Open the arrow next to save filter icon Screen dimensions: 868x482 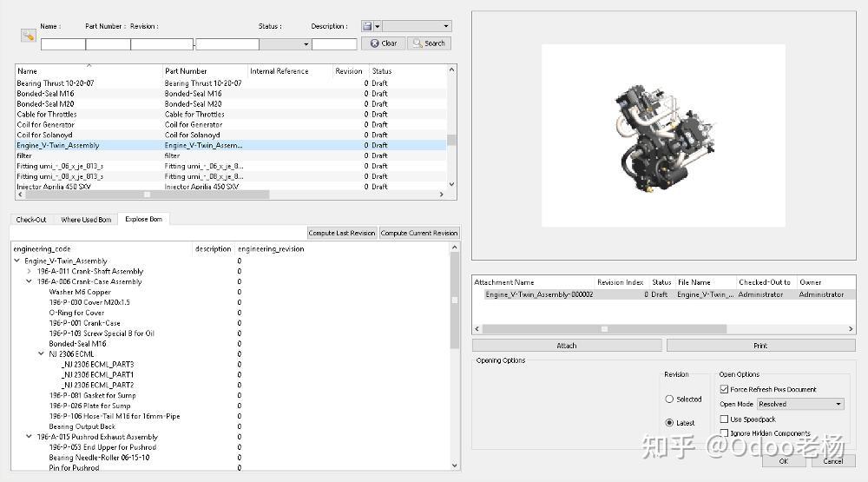377,26
